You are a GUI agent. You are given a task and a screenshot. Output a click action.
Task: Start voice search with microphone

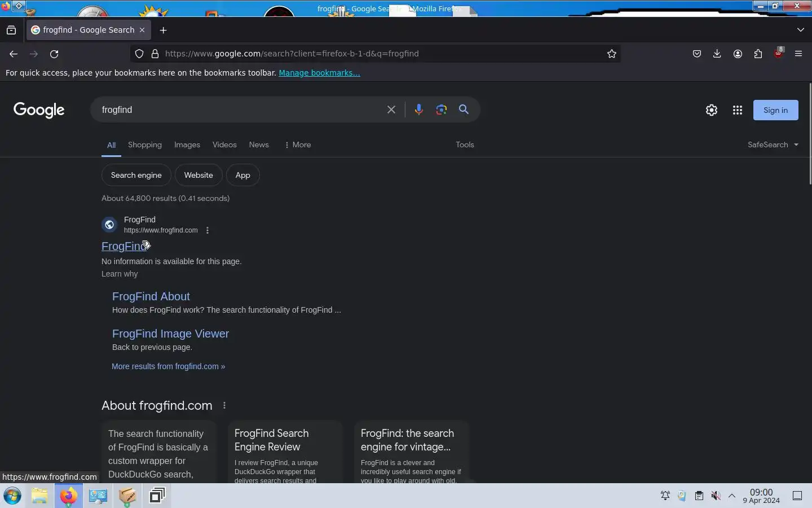point(418,110)
